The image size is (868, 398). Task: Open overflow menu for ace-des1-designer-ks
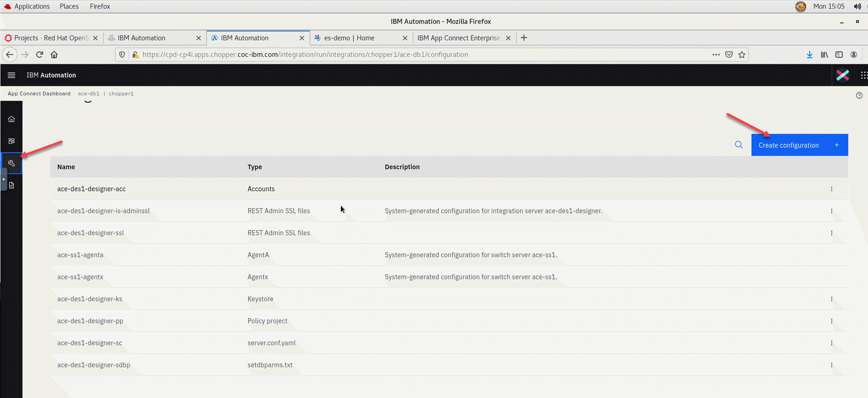(831, 299)
